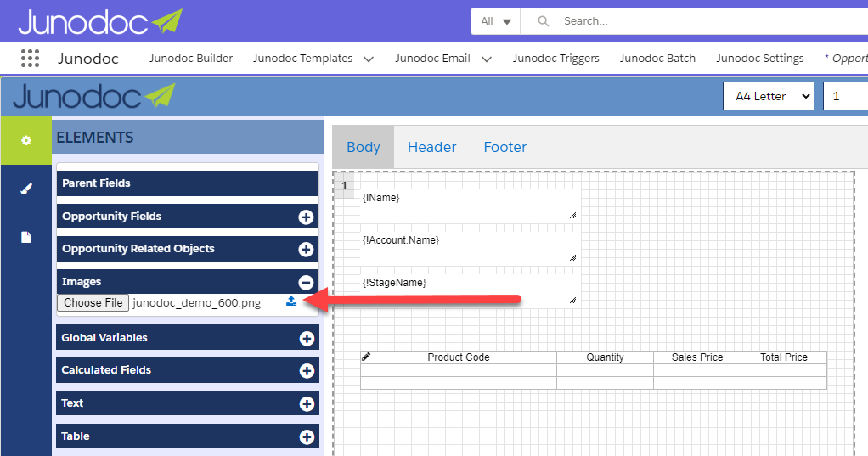Collapse the Images section minus icon
The width and height of the screenshot is (868, 456).
click(306, 282)
